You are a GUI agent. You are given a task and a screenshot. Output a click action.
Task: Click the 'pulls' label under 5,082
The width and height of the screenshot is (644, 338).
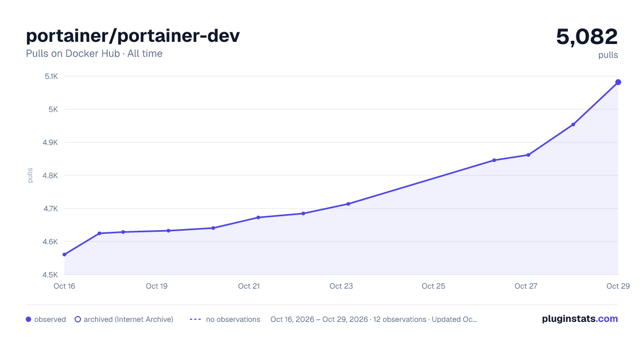click(x=608, y=55)
